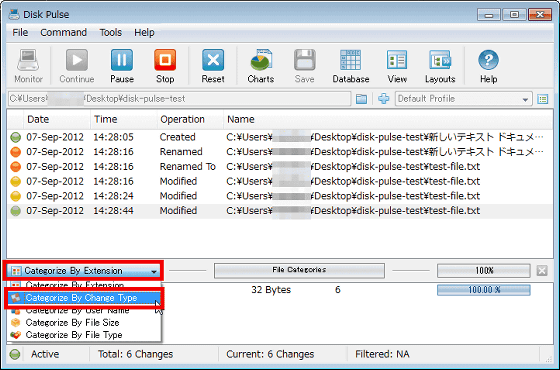Click the blue plus add-directory icon

pyautogui.click(x=384, y=99)
